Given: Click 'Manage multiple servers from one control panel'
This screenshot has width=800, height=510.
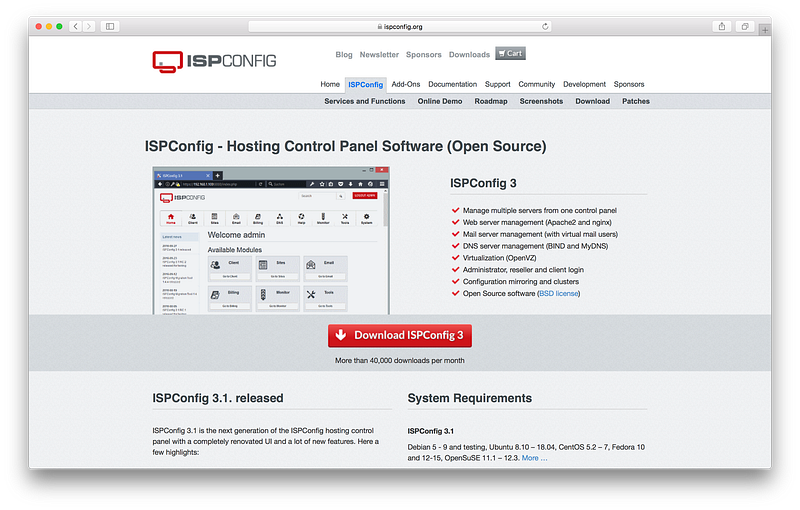Looking at the screenshot, I should [x=540, y=210].
